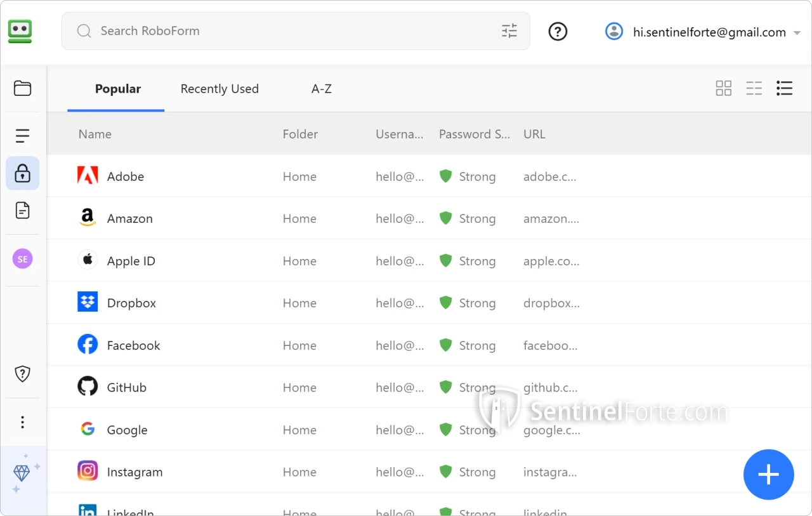The width and height of the screenshot is (812, 516).
Task: Select the Logins padlock icon
Action: [x=23, y=173]
